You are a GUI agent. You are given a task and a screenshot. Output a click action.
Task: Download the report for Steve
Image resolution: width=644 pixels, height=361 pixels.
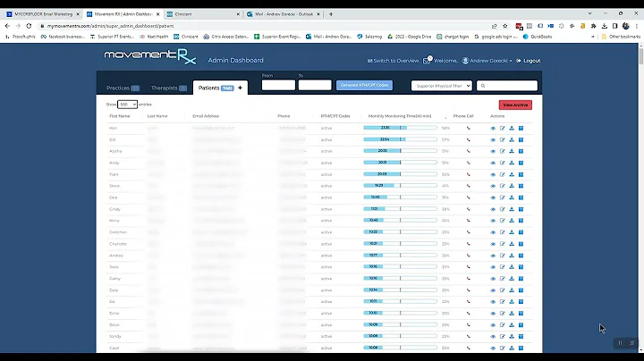click(512, 186)
